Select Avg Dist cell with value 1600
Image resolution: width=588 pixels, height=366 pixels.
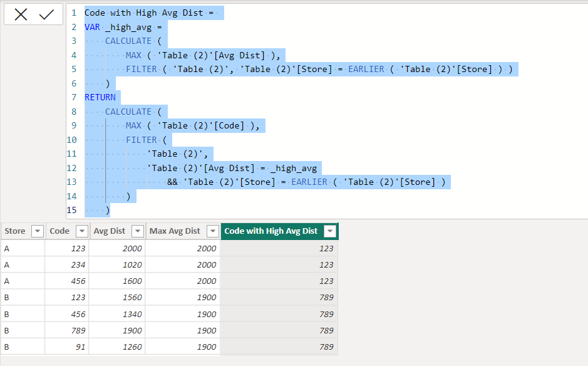[x=117, y=281]
